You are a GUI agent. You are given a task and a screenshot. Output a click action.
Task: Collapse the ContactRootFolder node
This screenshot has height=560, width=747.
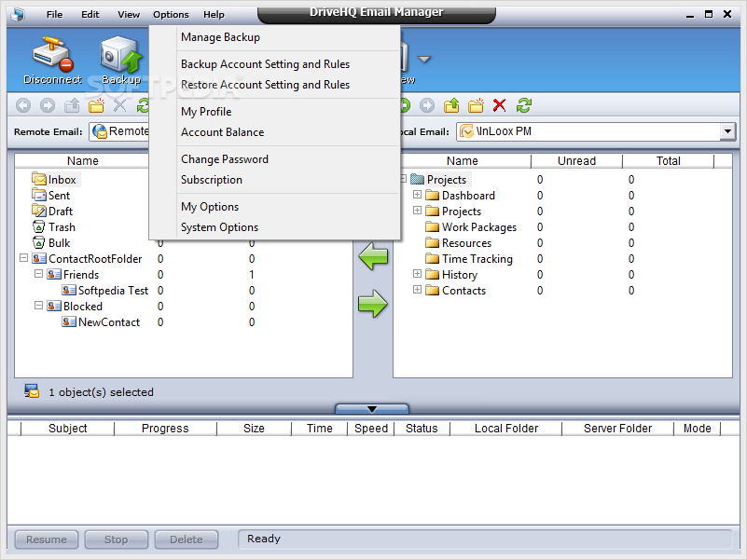(23, 257)
